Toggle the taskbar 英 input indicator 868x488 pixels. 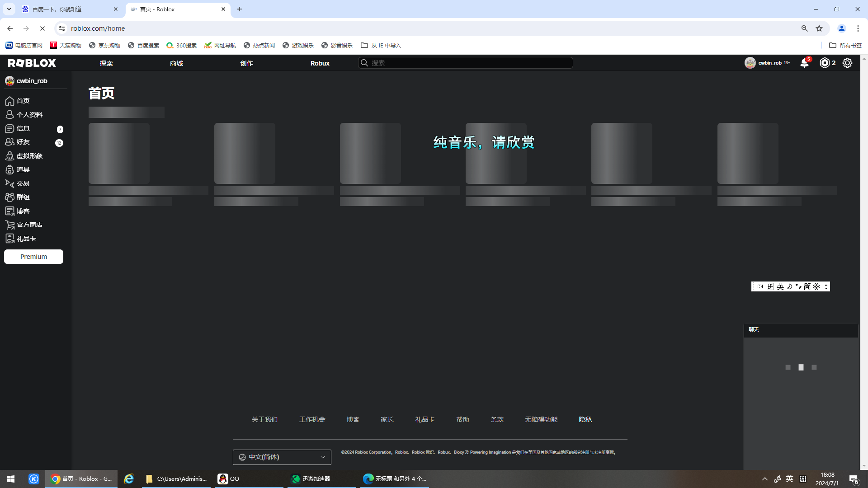pos(789,479)
